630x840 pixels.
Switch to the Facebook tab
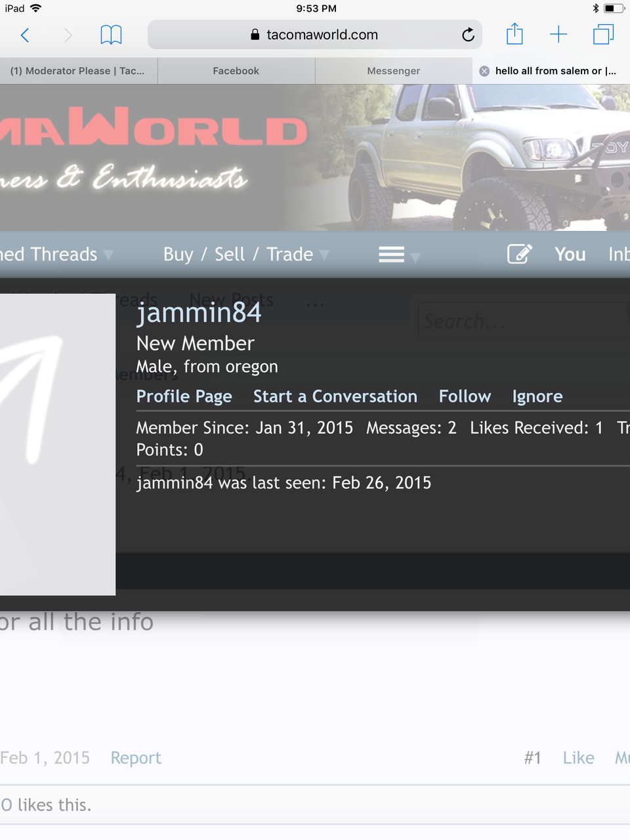pyautogui.click(x=236, y=71)
